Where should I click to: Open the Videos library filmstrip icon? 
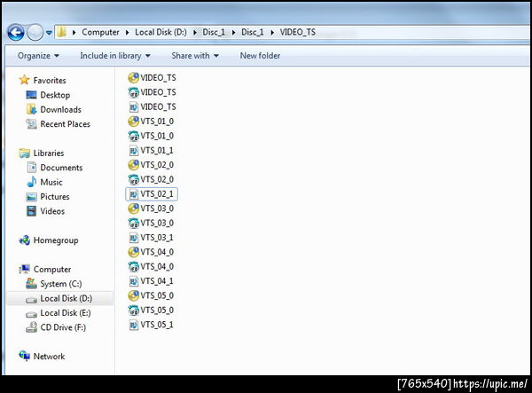tap(31, 211)
